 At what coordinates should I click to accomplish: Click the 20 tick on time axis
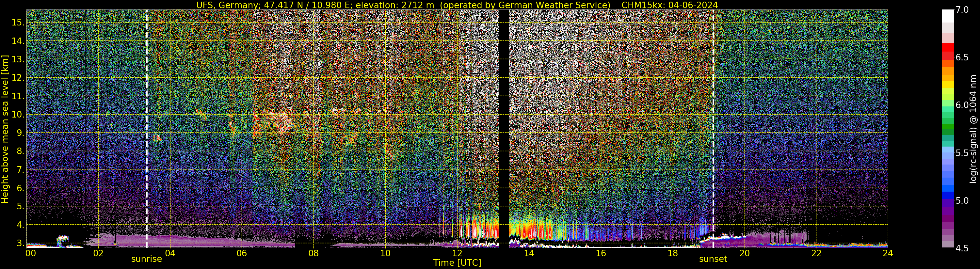click(744, 253)
